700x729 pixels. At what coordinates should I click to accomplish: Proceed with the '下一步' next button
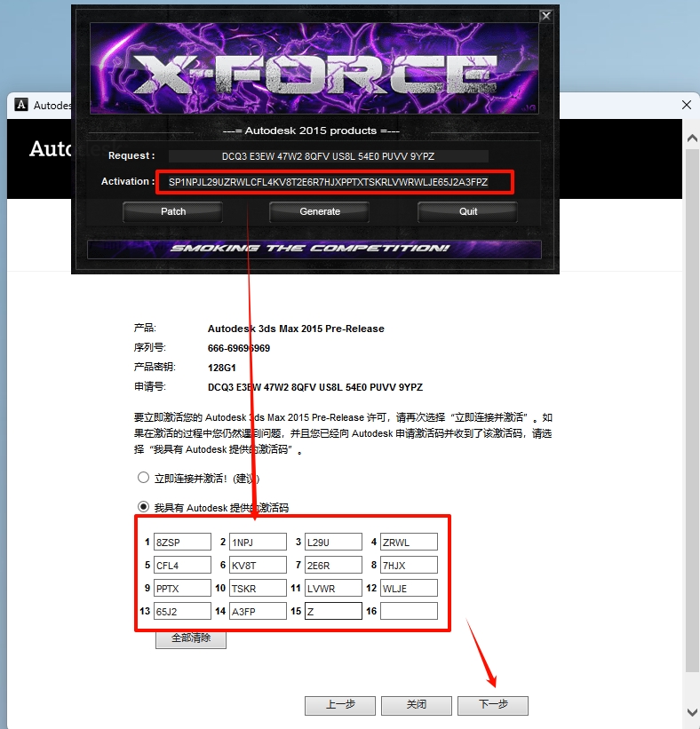pyautogui.click(x=493, y=705)
